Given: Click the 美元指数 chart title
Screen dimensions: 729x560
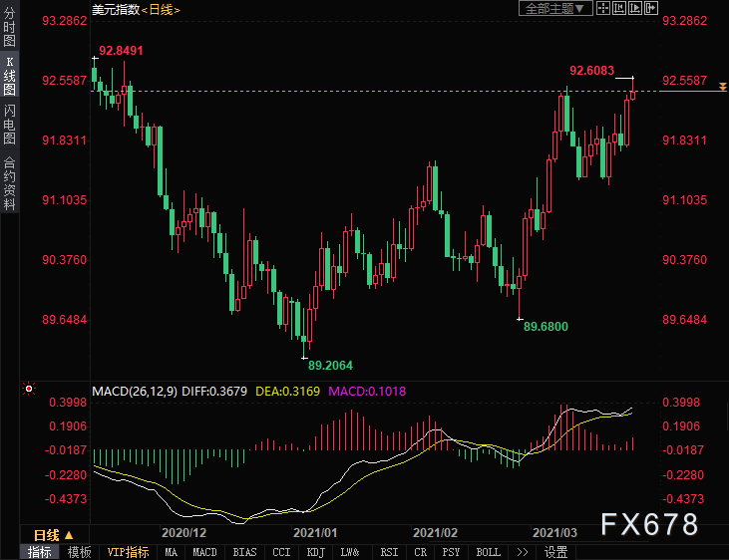Looking at the screenshot, I should (116, 9).
